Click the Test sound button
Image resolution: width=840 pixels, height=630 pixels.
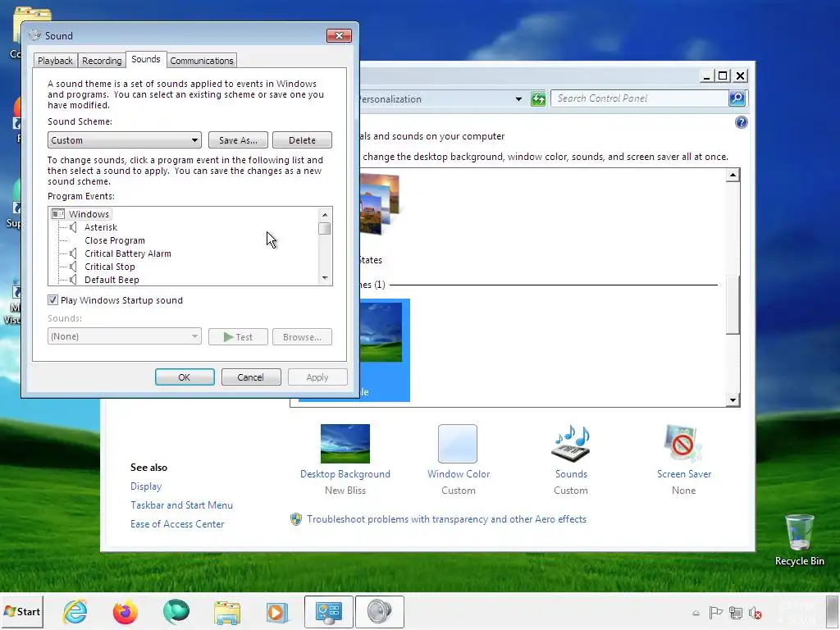point(238,337)
